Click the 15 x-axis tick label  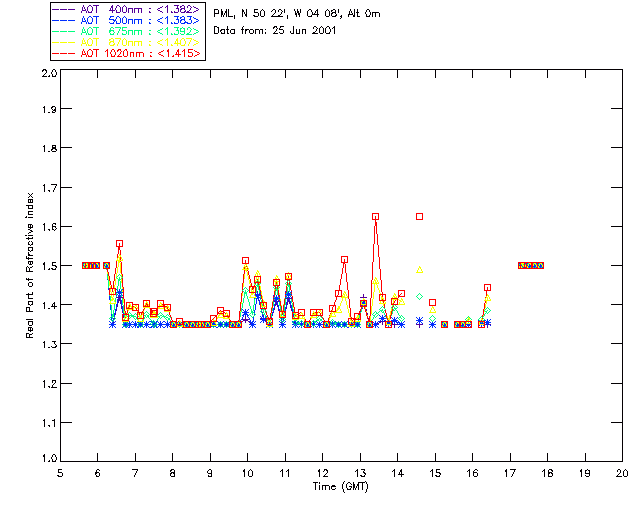pos(435,473)
